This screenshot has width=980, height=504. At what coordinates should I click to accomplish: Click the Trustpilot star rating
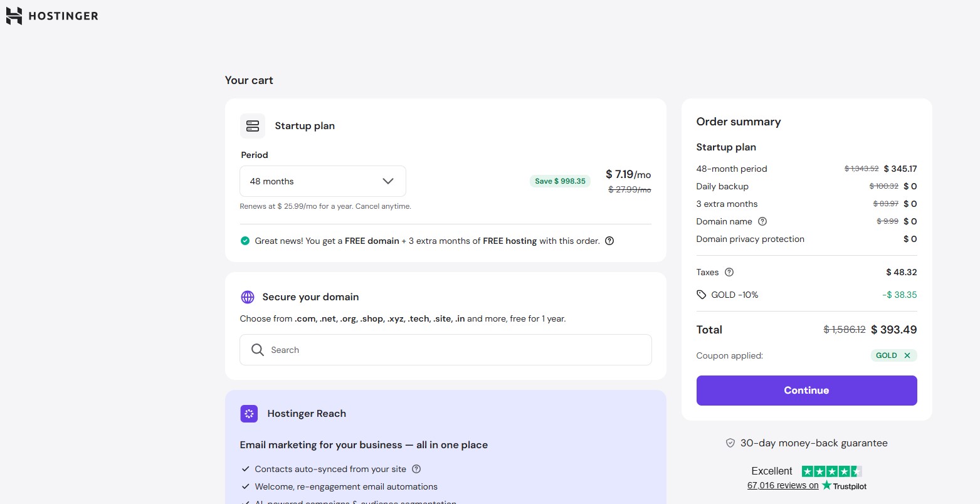click(x=832, y=471)
